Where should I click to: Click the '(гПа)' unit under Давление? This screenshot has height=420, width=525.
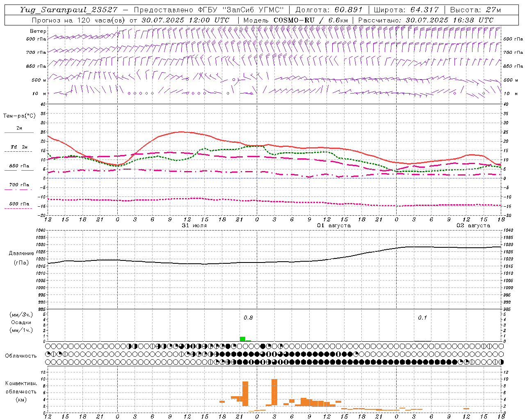(x=21, y=262)
